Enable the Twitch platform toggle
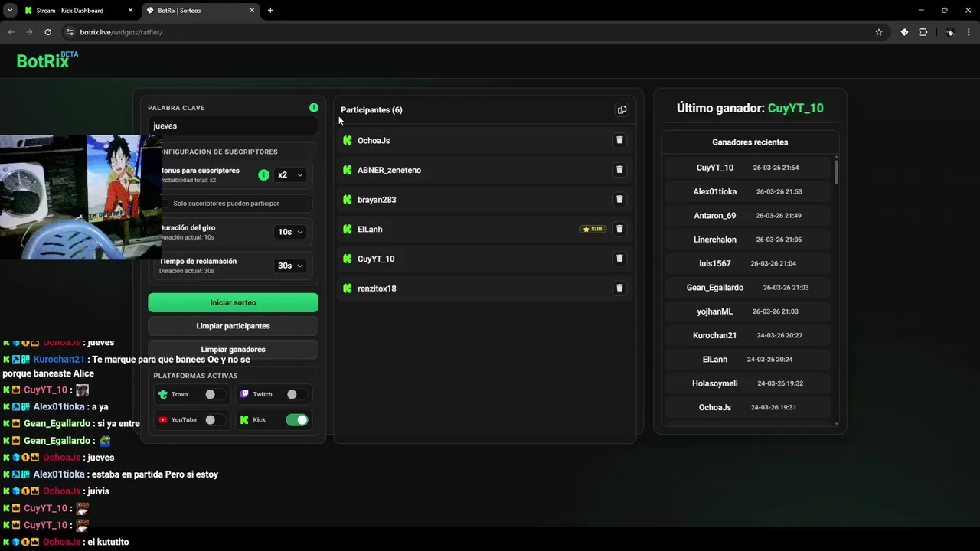 [296, 394]
